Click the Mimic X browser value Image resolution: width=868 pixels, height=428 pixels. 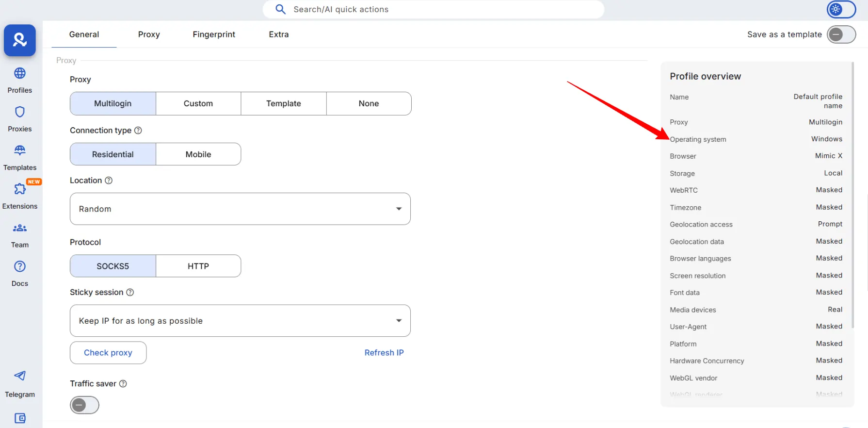point(829,156)
